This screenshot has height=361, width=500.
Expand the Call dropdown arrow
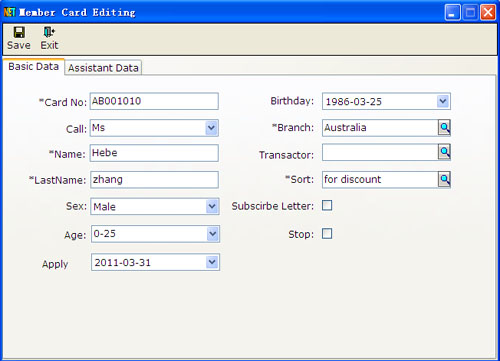click(211, 128)
